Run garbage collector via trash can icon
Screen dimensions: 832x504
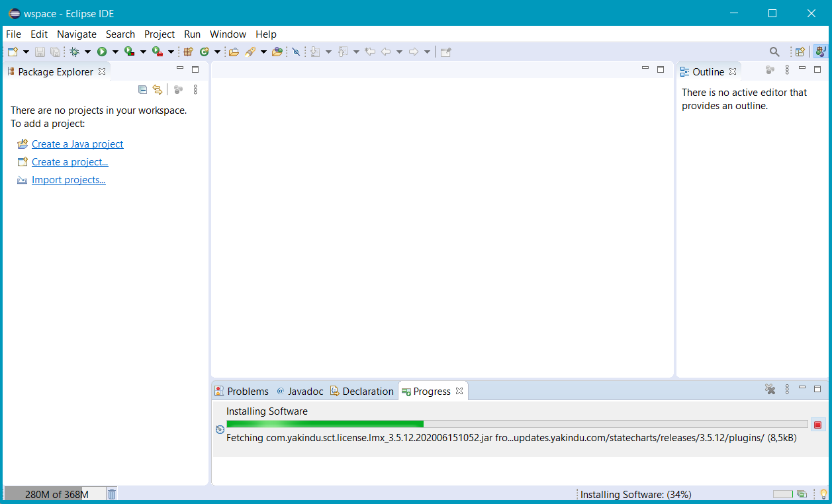click(112, 494)
